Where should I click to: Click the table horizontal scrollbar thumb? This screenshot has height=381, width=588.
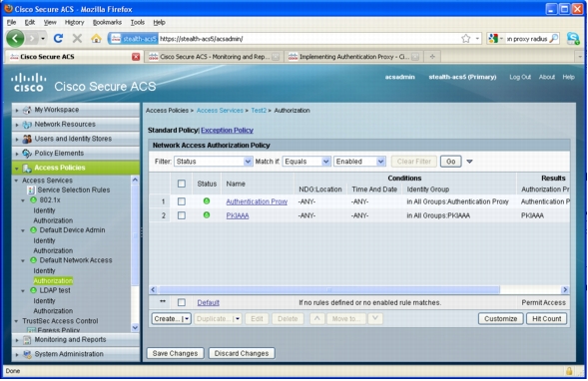tap(328, 289)
